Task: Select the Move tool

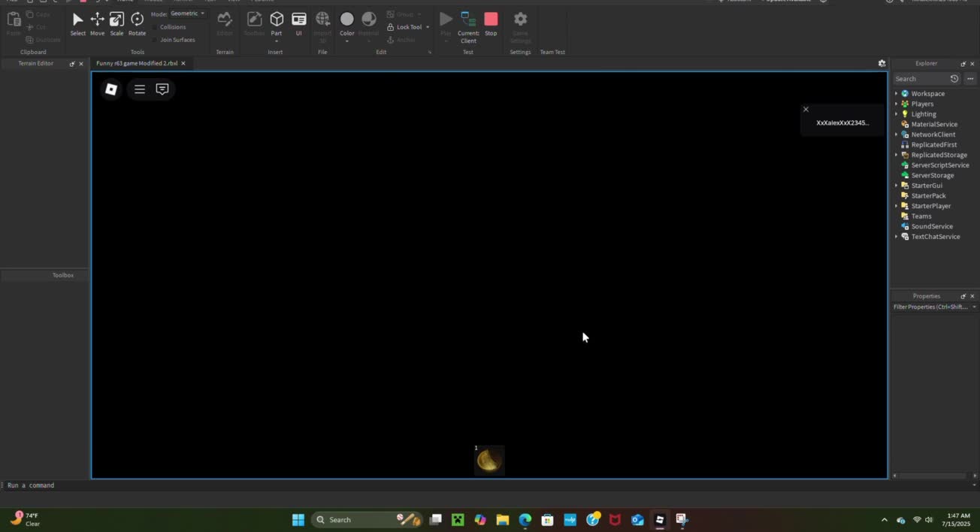Action: tap(97, 23)
